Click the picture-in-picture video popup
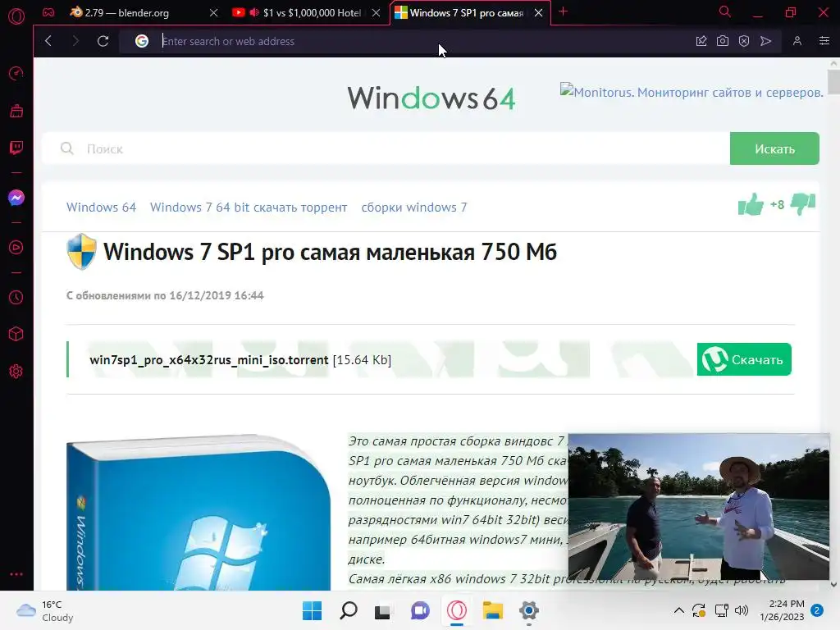 click(699, 507)
